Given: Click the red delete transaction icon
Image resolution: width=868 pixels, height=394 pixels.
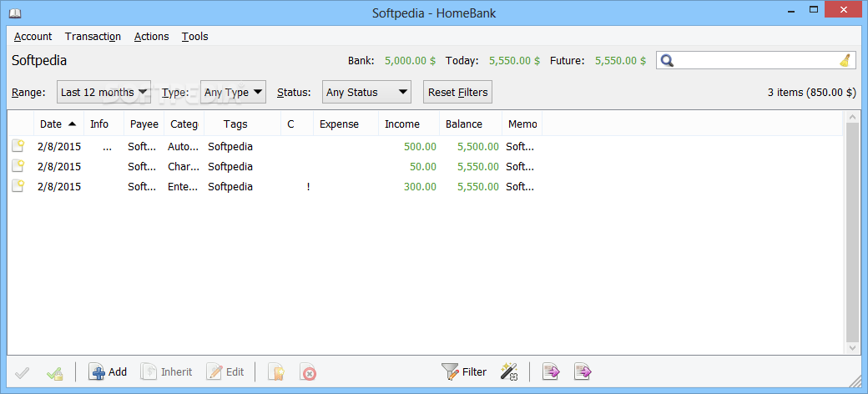Looking at the screenshot, I should point(308,372).
